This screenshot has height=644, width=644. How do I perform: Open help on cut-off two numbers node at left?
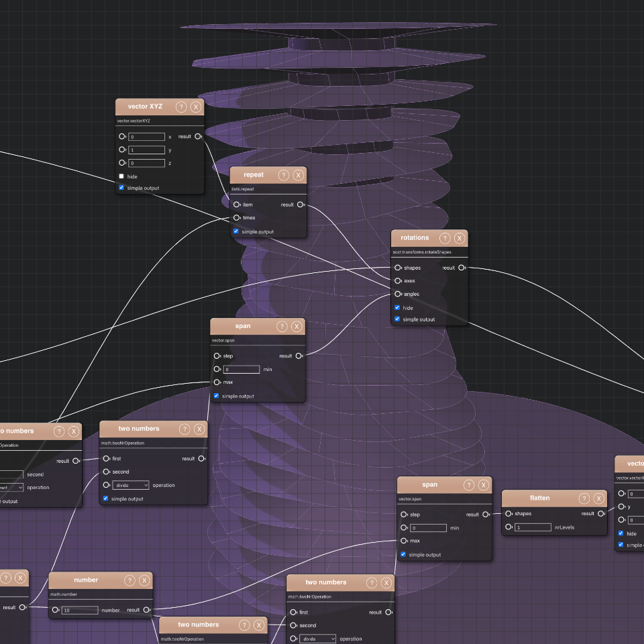[x=59, y=431]
